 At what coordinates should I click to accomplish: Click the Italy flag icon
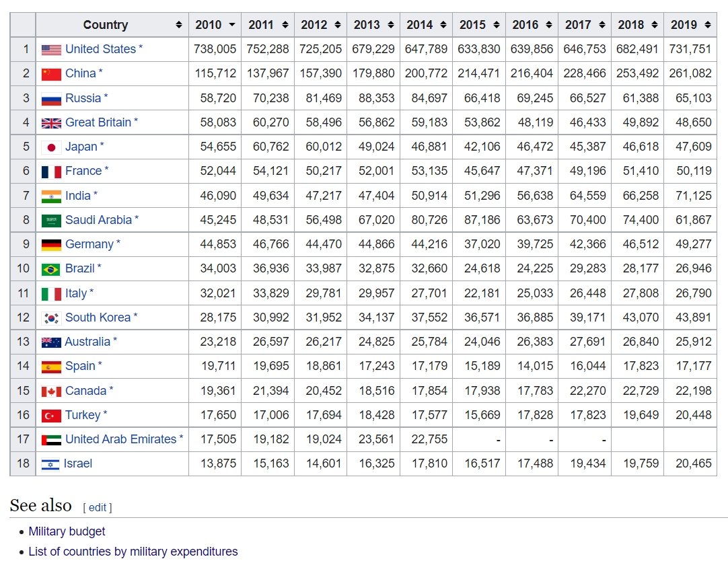(51, 294)
